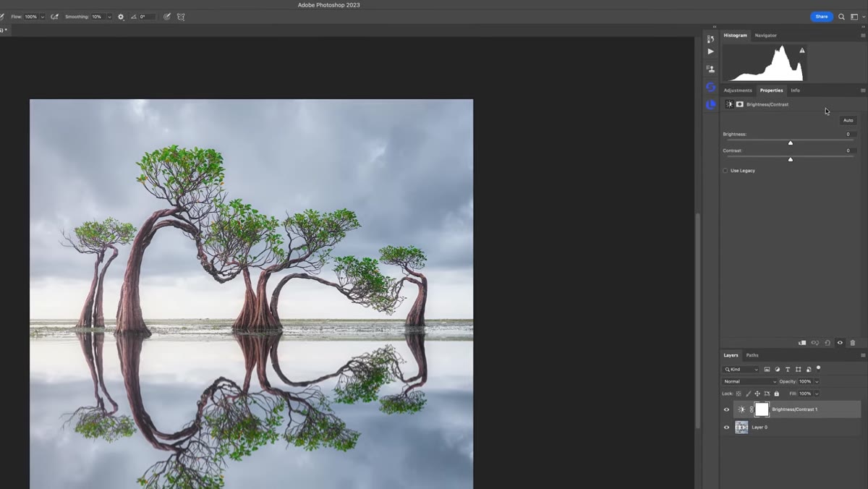Viewport: 868px width, 489px height.
Task: Click pressure for size target icon
Action: pos(167,17)
